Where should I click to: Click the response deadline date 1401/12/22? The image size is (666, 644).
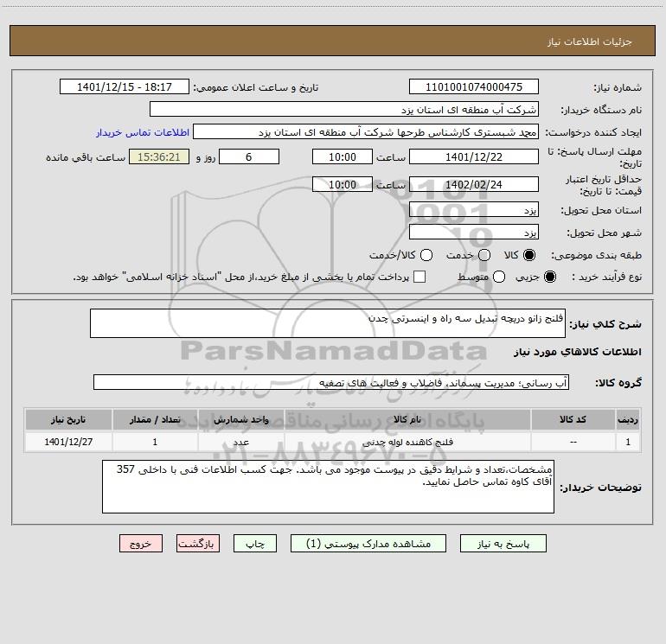[x=474, y=156]
